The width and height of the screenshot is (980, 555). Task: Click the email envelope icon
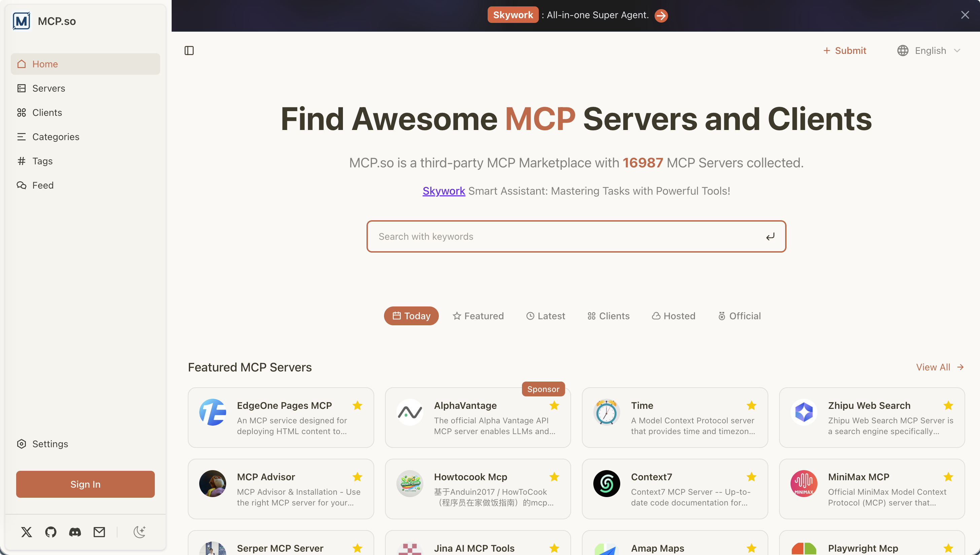(99, 532)
